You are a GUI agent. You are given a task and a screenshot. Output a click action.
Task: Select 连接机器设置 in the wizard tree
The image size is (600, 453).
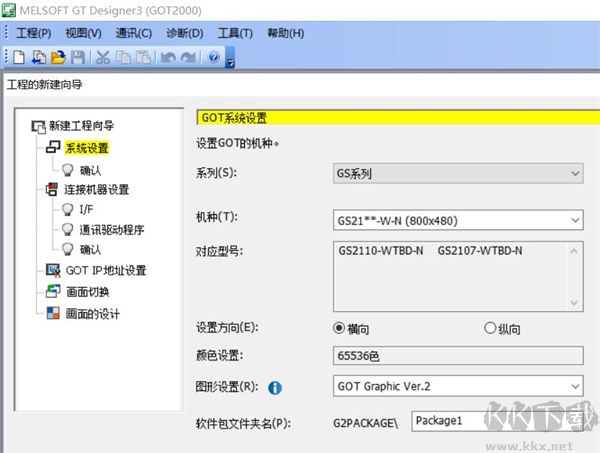tap(96, 189)
